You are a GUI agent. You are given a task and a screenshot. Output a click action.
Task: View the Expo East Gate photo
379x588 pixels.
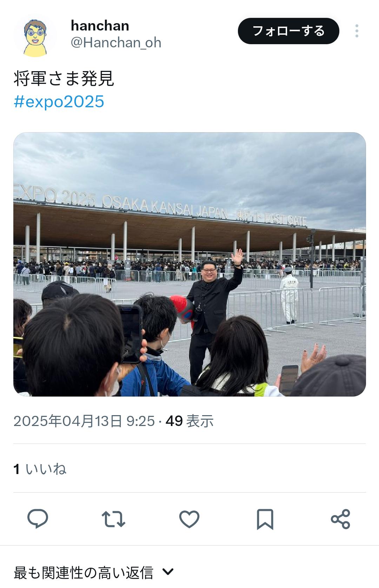coord(189,264)
